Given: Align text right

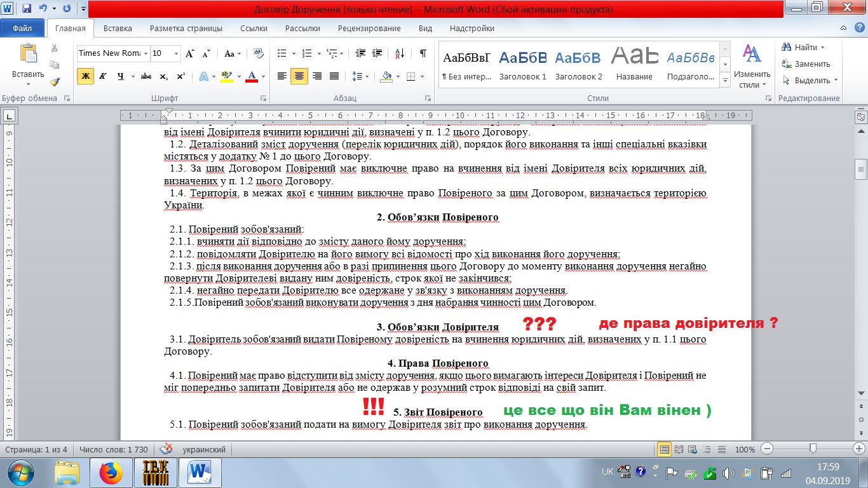Looking at the screenshot, I should (317, 76).
